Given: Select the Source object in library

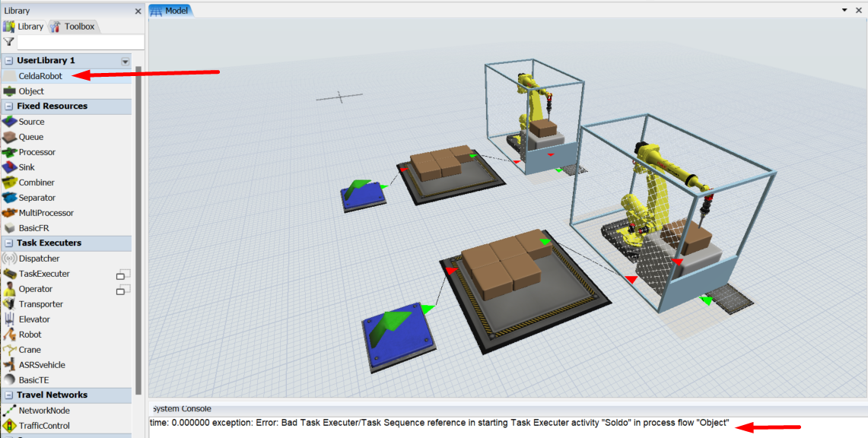Looking at the screenshot, I should [31, 122].
